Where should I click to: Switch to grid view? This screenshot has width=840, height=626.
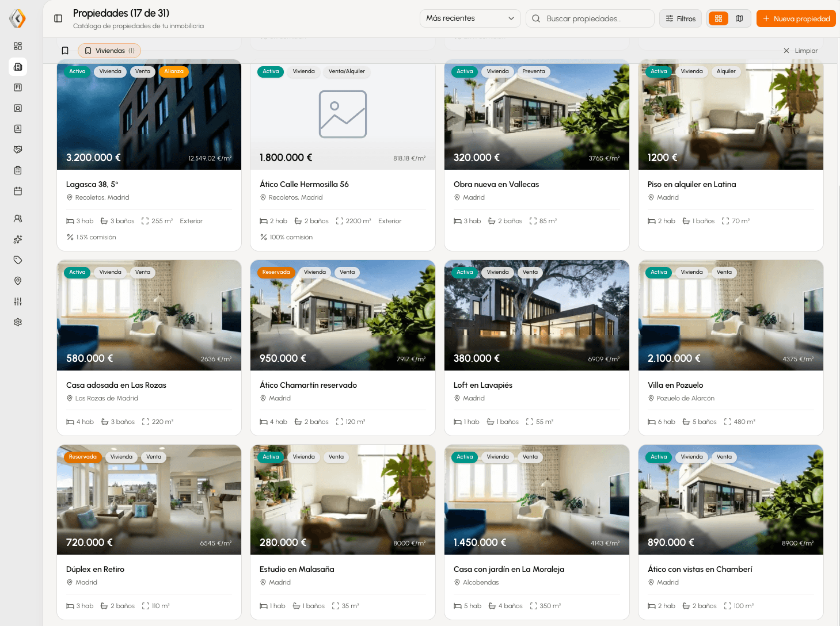coord(719,18)
